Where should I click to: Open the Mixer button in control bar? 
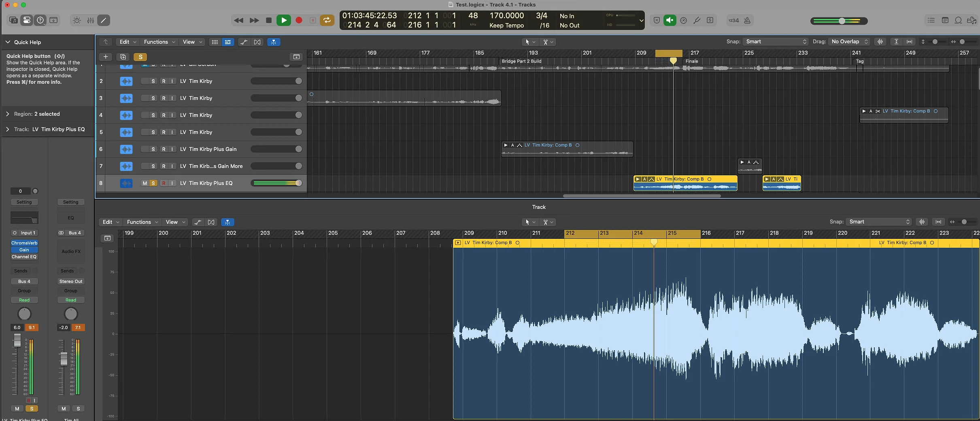coord(90,20)
